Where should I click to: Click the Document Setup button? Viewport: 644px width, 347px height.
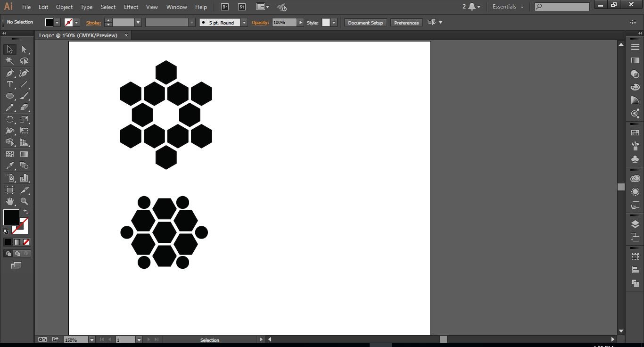pyautogui.click(x=365, y=23)
